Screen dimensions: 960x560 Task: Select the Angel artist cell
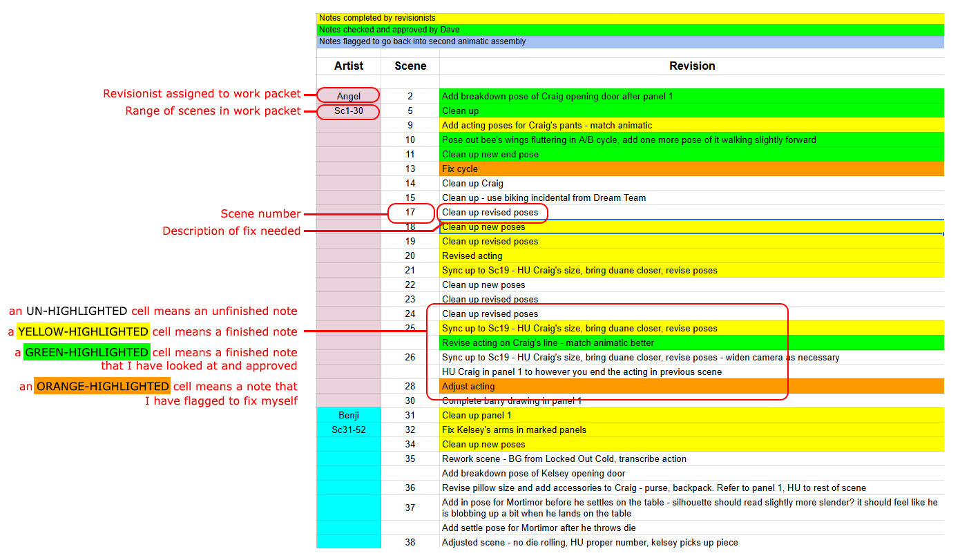(349, 96)
